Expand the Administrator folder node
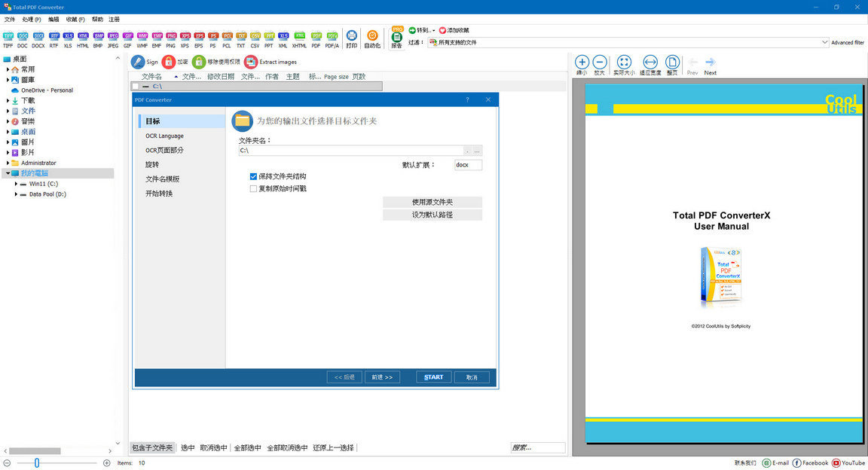 click(8, 163)
